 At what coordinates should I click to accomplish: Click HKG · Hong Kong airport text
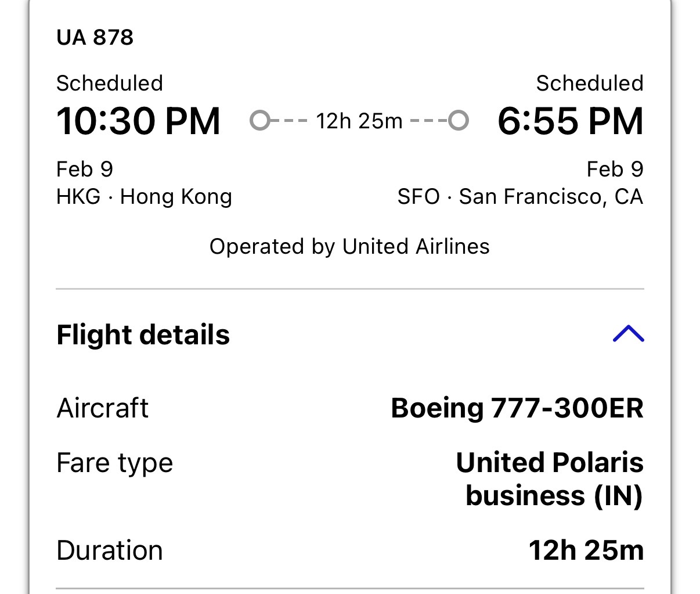[144, 197]
